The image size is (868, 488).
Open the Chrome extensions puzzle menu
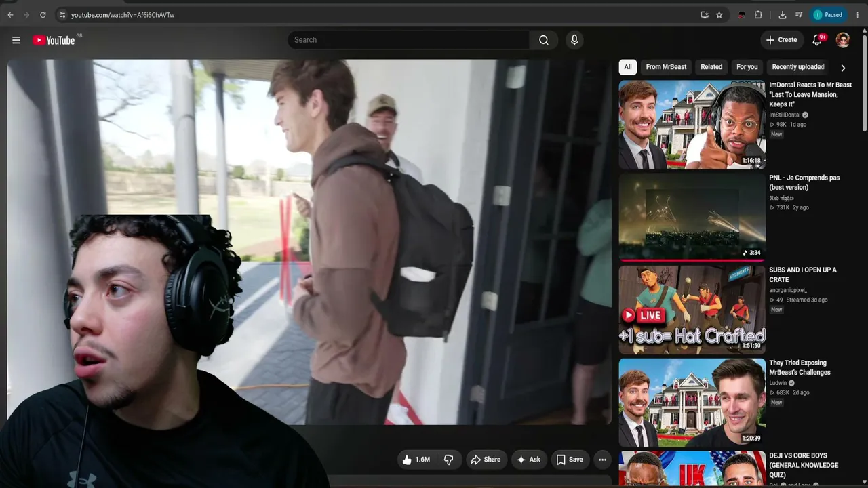click(x=758, y=15)
